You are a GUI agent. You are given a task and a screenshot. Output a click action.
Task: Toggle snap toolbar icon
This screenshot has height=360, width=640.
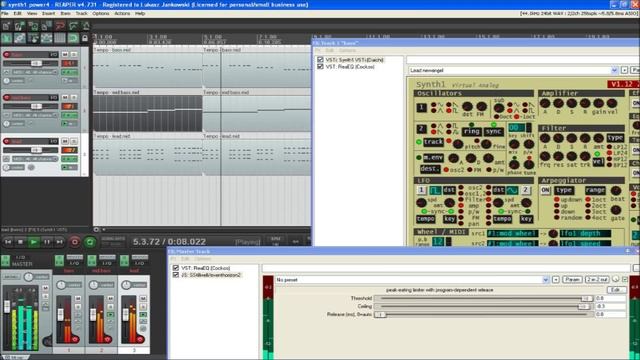(73, 38)
